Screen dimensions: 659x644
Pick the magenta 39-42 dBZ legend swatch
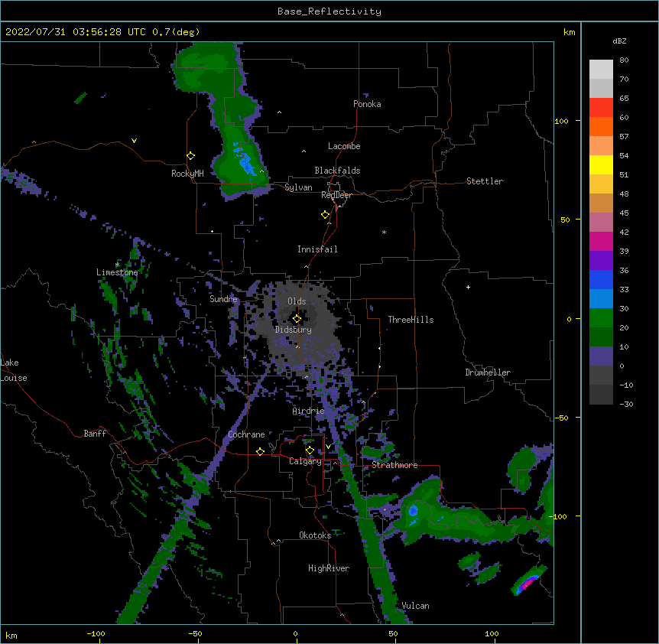(601, 241)
